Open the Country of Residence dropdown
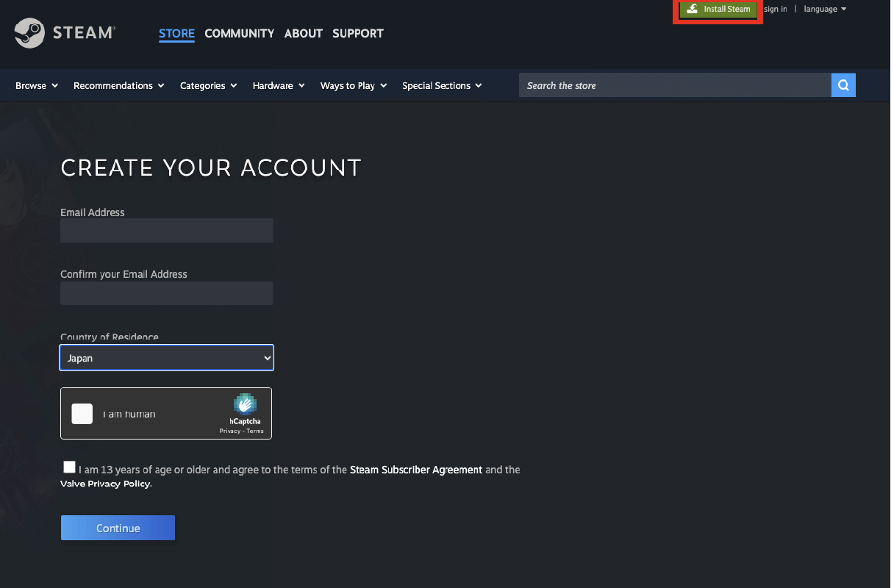894x588 pixels. click(167, 358)
